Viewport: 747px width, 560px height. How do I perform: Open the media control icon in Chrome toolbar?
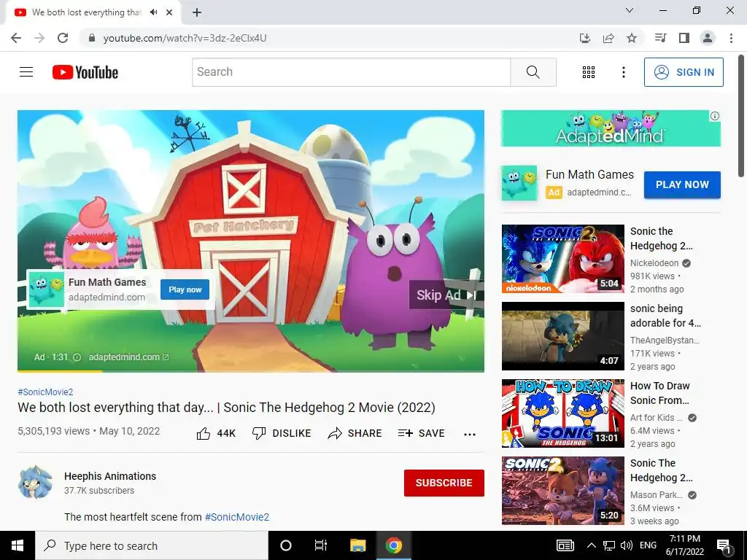pyautogui.click(x=660, y=38)
